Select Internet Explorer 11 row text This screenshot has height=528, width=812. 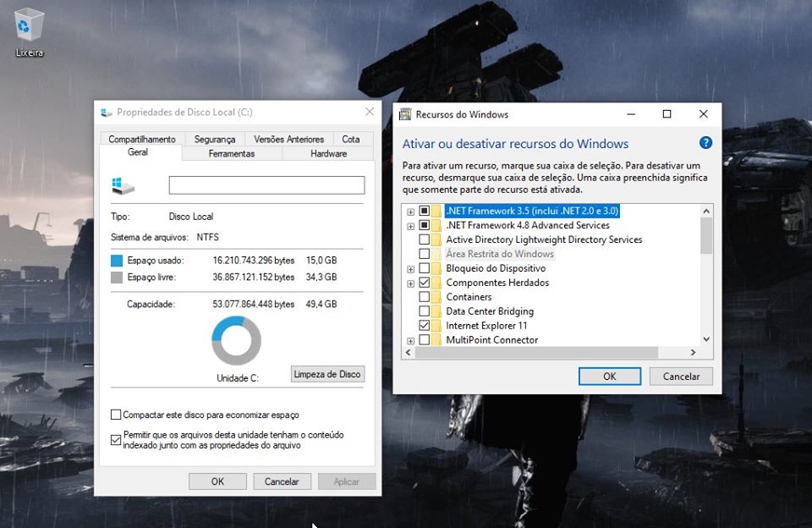[486, 326]
